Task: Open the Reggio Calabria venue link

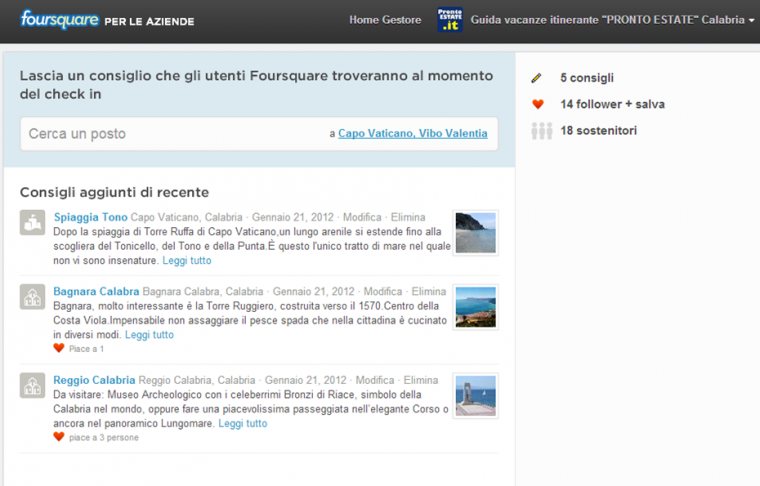Action: 94,380
